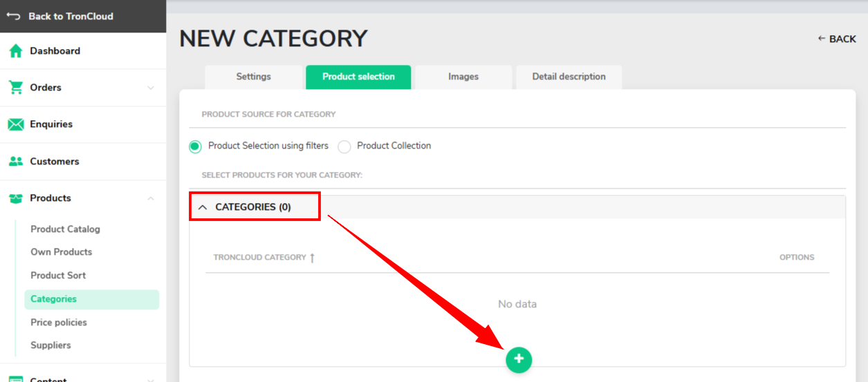Screen dimensions: 868x382
Task: Switch to the Settings tab
Action: [254, 77]
